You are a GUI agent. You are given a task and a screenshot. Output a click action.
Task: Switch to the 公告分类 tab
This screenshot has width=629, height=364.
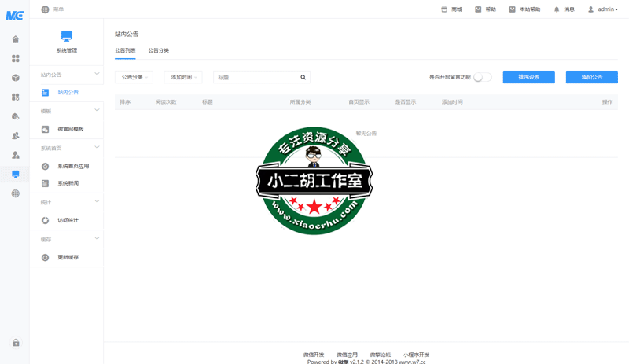click(x=159, y=50)
